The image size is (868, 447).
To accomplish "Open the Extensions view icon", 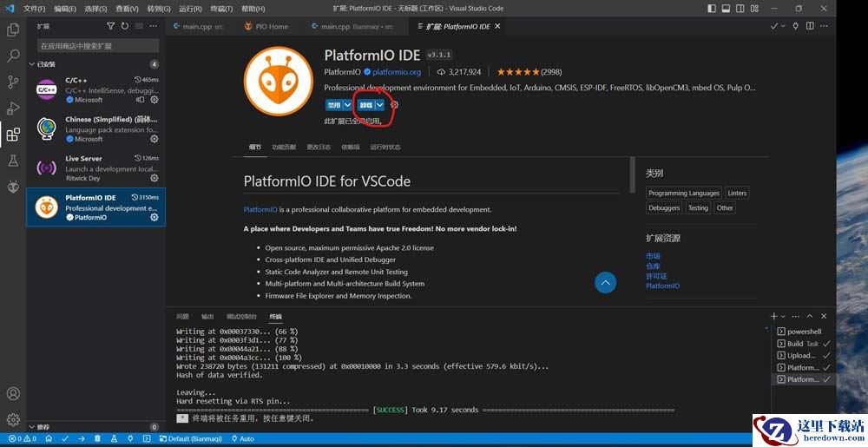I will click(x=13, y=134).
